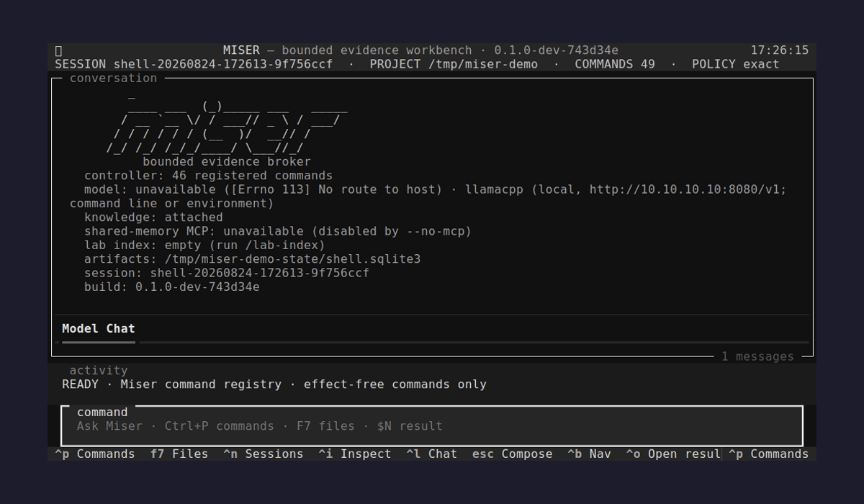Click the "lab index: empty" line
Viewport: 864px width, 504px height.
pyautogui.click(x=204, y=245)
